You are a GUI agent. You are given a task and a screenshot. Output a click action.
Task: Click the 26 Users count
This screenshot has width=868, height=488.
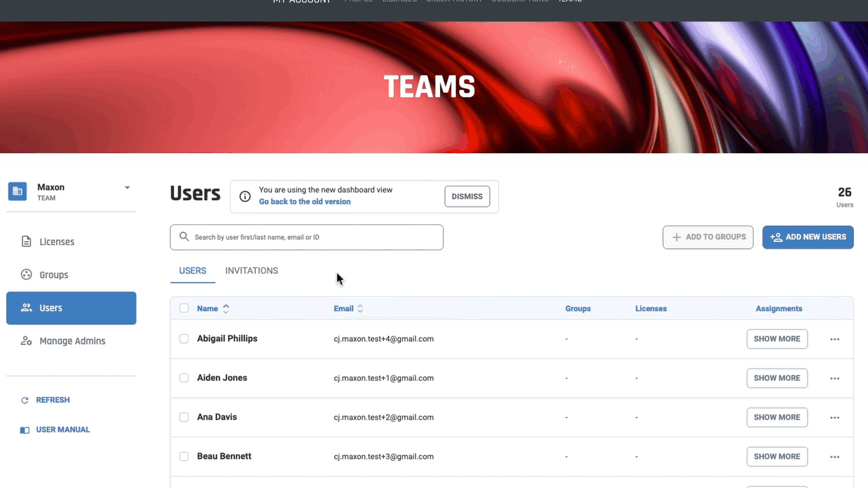(844, 197)
